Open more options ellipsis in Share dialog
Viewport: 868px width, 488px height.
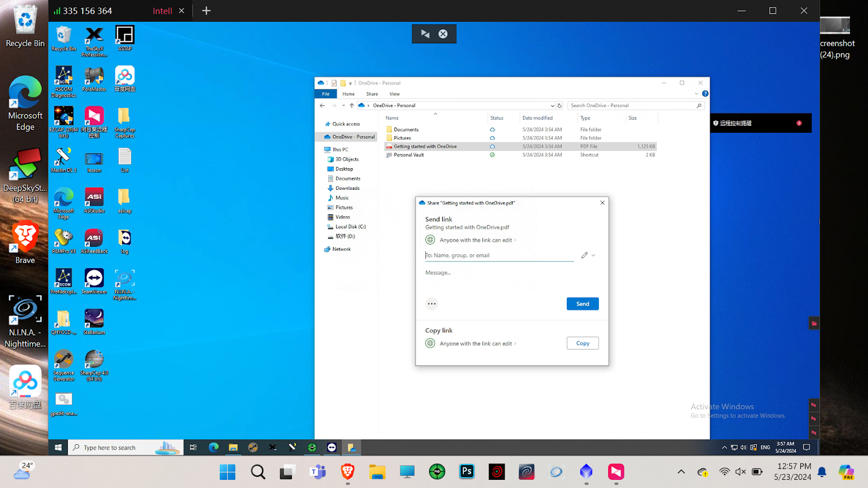pyautogui.click(x=431, y=304)
